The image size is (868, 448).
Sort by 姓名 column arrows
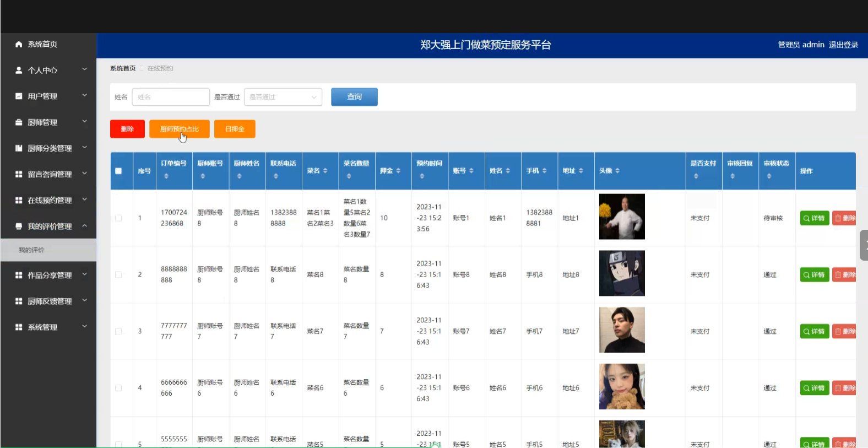click(x=508, y=171)
